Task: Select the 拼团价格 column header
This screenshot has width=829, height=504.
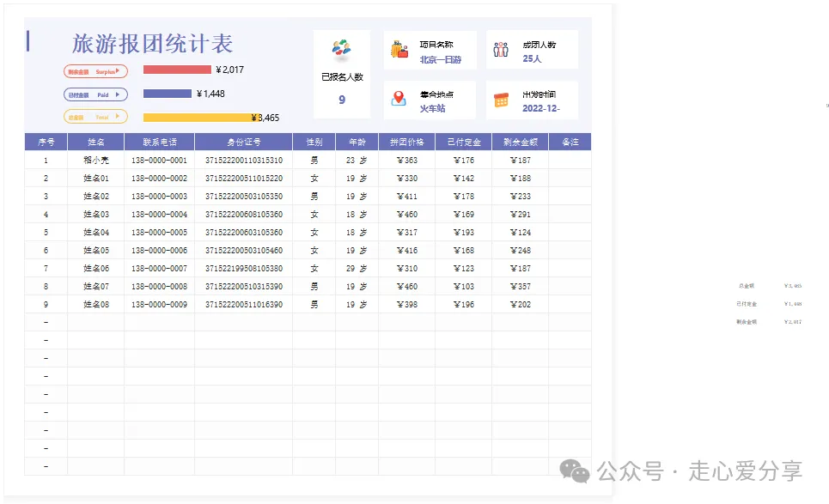Action: (x=406, y=143)
